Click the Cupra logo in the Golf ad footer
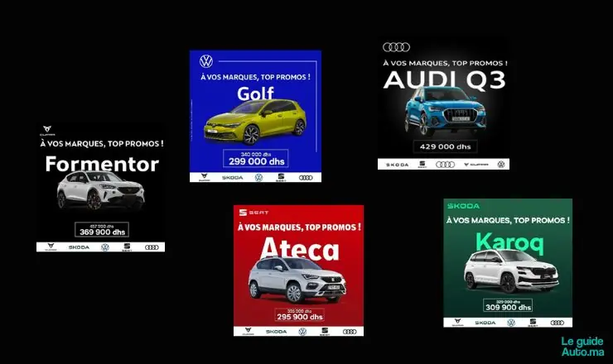Image resolution: width=613 pixels, height=364 pixels. click(x=204, y=177)
